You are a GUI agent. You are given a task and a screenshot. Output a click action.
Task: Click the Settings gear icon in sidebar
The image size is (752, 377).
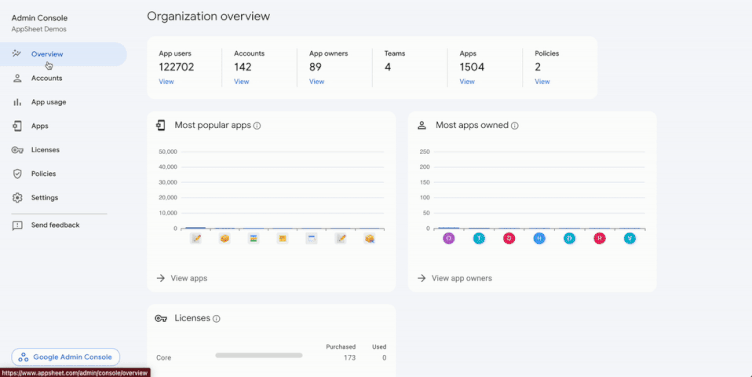click(17, 198)
